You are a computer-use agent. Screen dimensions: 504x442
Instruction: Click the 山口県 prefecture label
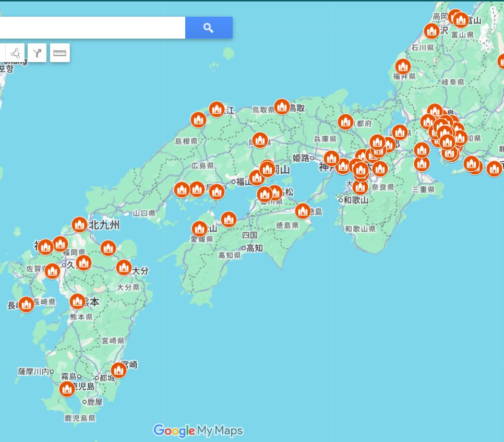[x=144, y=213]
